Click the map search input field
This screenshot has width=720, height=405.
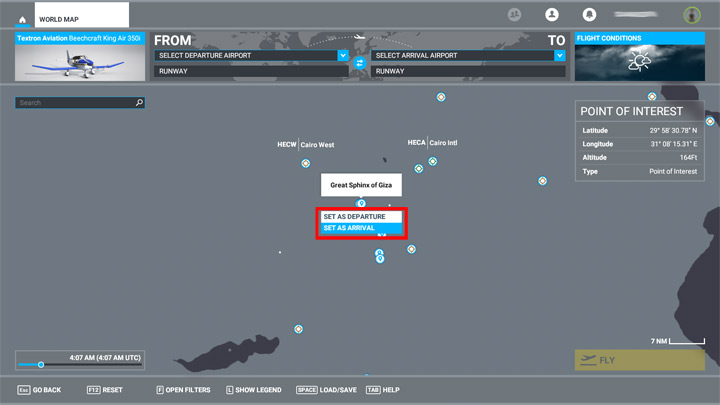(x=75, y=102)
